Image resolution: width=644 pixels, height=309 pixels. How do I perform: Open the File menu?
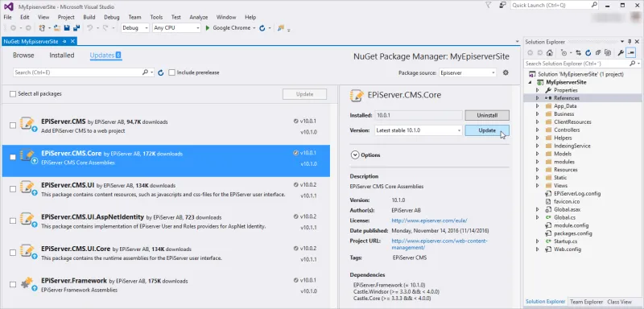point(7,17)
